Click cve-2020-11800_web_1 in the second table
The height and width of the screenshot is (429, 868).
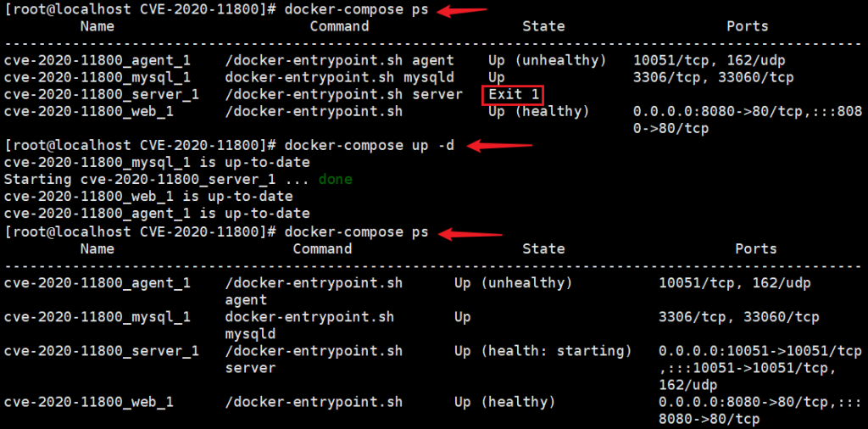coord(88,402)
